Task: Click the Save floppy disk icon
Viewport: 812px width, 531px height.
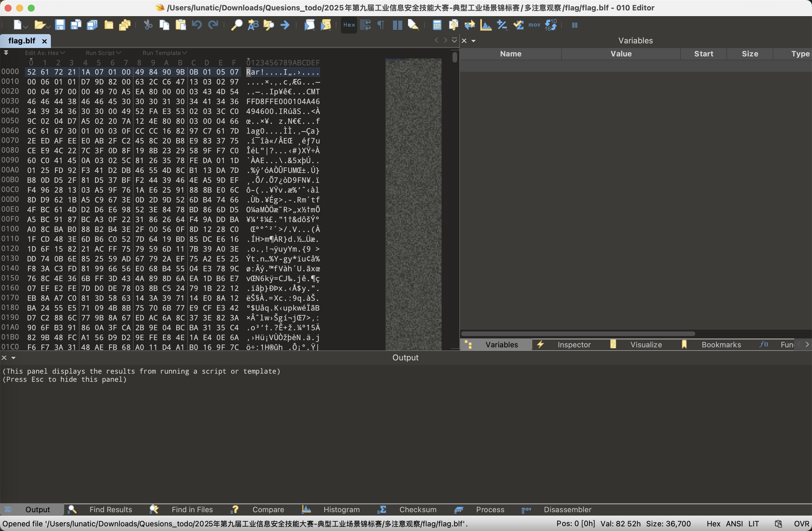Action: coord(60,25)
